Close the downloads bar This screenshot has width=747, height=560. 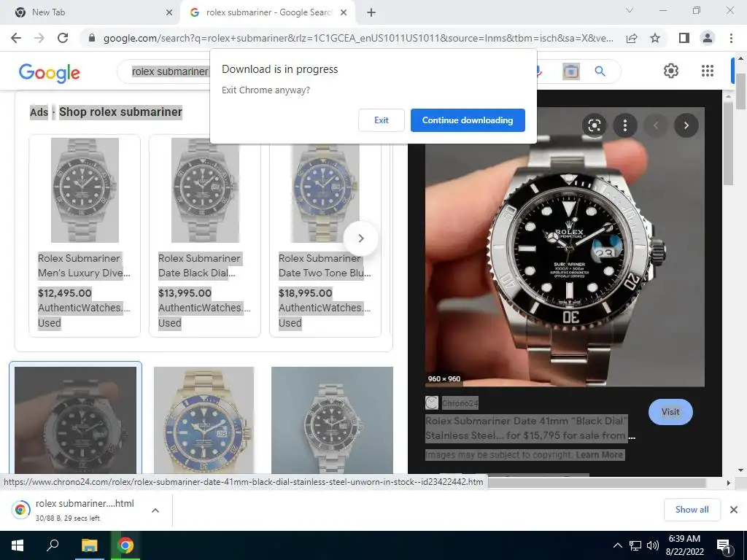(x=734, y=510)
